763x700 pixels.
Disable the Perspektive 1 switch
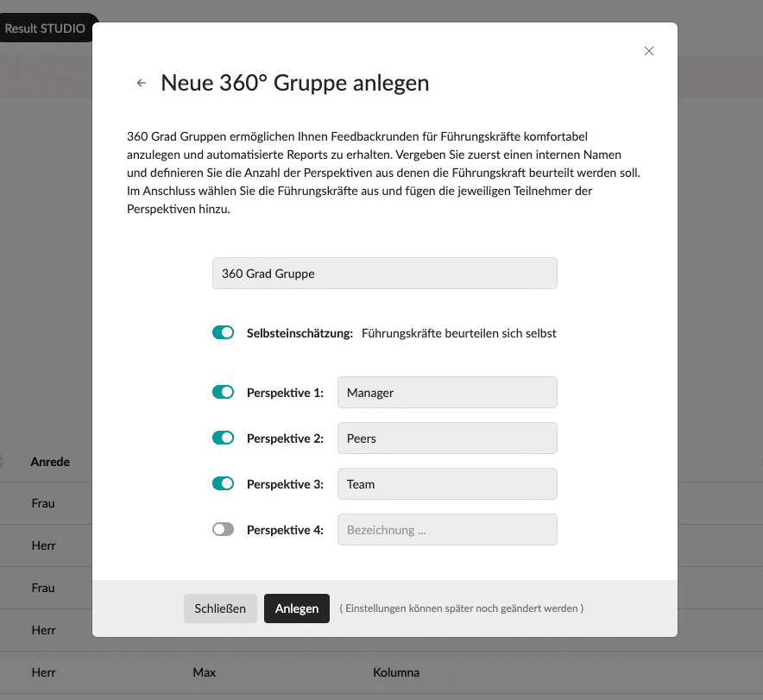(223, 392)
